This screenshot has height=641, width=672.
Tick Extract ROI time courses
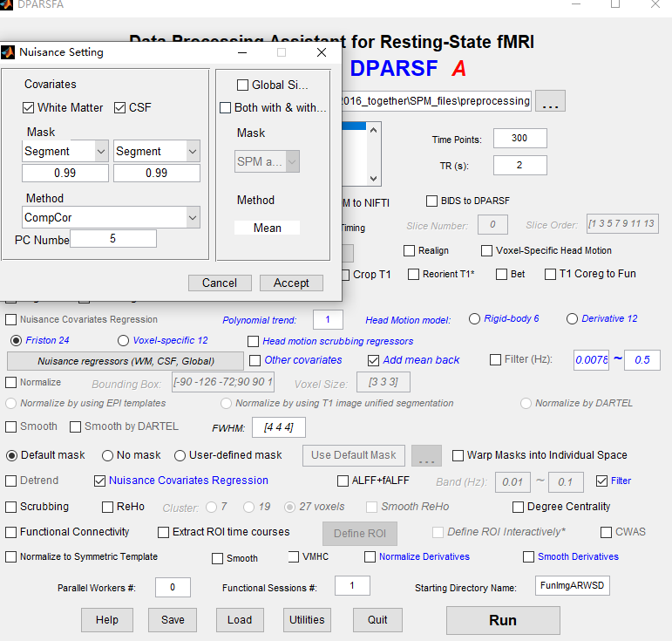(163, 532)
